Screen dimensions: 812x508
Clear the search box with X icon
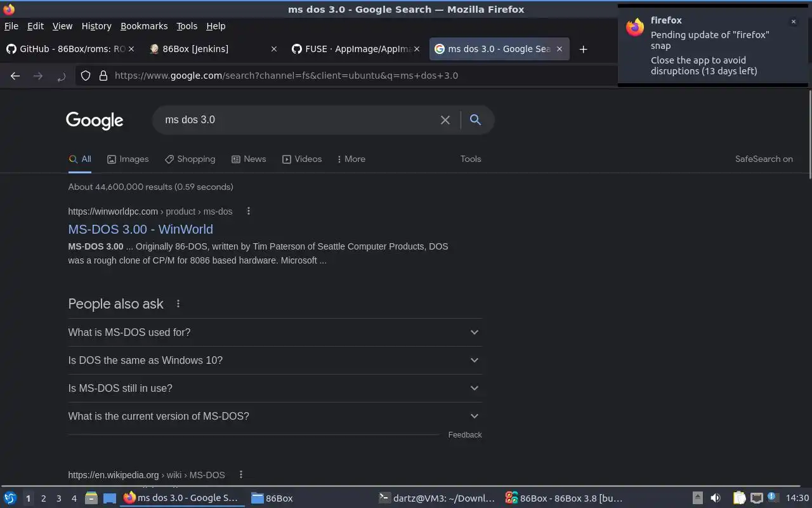click(x=445, y=120)
